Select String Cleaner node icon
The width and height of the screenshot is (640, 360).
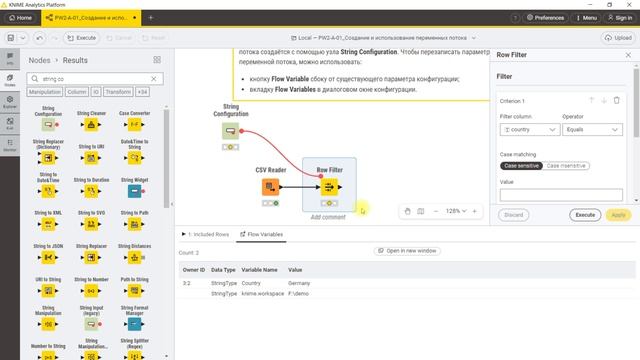(x=91, y=124)
